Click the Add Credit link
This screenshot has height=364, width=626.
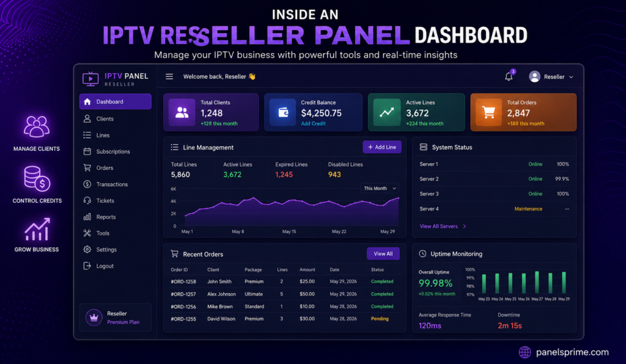(x=313, y=123)
